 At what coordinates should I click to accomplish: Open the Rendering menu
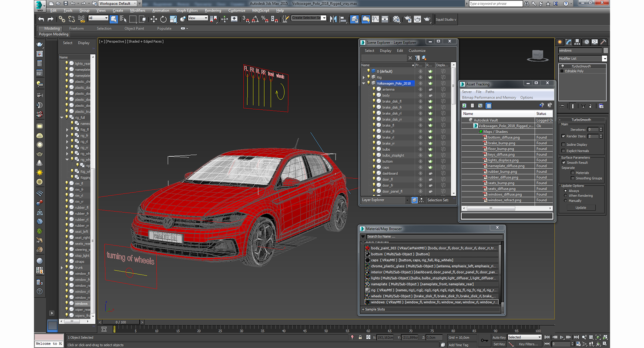[x=213, y=10]
